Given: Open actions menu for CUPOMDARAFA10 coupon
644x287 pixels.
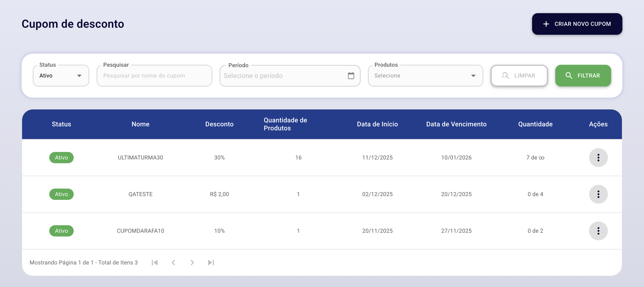Looking at the screenshot, I should click(x=598, y=231).
